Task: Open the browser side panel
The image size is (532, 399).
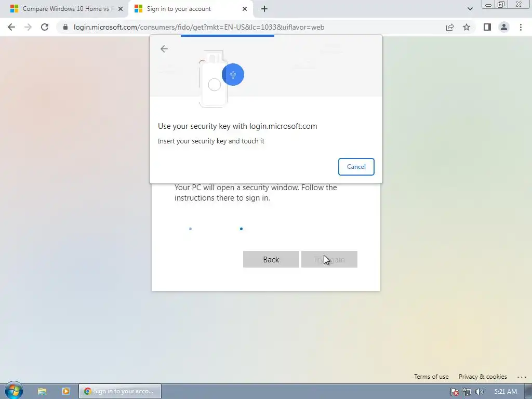Action: point(487,27)
